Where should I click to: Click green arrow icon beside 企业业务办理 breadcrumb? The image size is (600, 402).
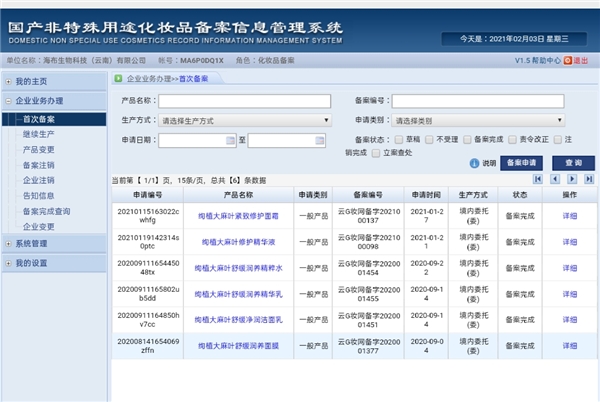coord(118,78)
